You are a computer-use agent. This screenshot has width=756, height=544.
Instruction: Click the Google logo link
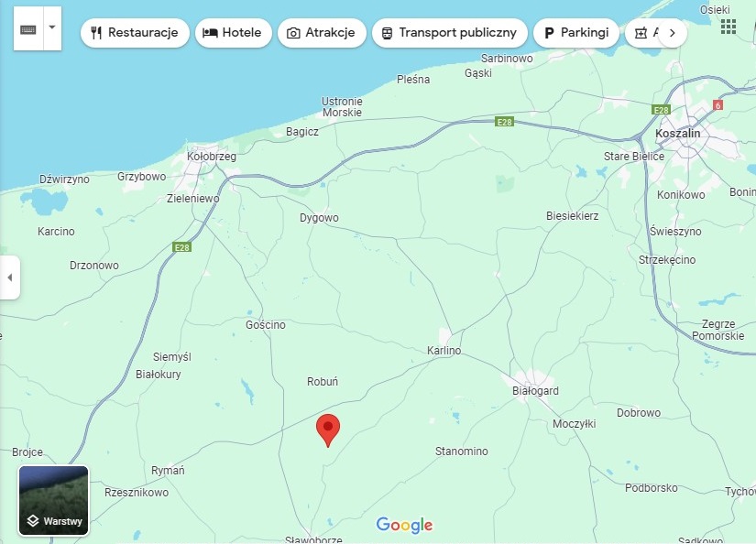(x=404, y=525)
